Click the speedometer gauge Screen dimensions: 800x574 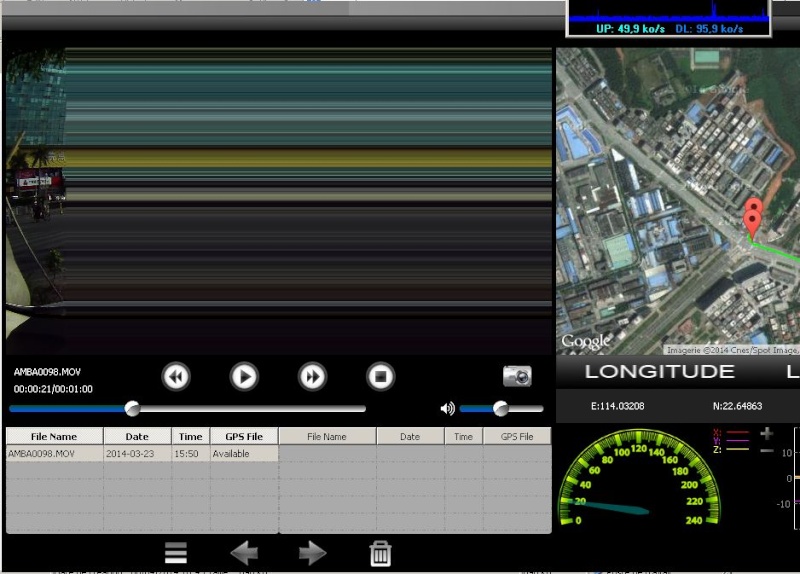(x=640, y=478)
